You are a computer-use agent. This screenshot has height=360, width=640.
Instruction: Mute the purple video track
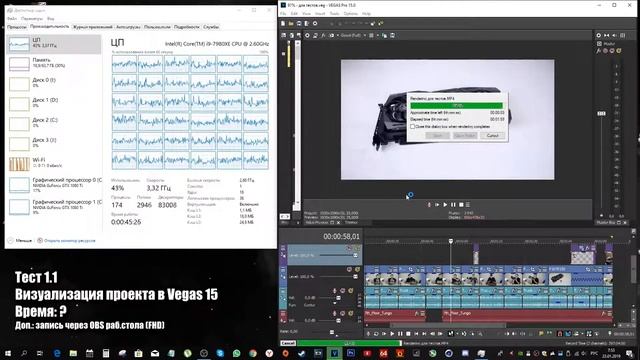click(x=350, y=248)
